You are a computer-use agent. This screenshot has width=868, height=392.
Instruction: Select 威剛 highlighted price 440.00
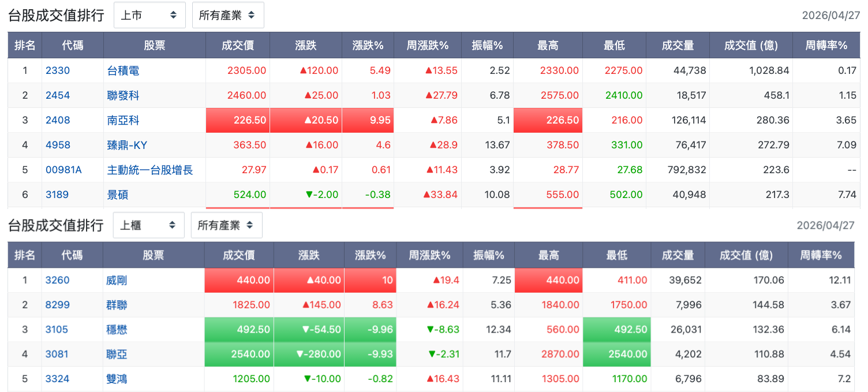point(239,280)
